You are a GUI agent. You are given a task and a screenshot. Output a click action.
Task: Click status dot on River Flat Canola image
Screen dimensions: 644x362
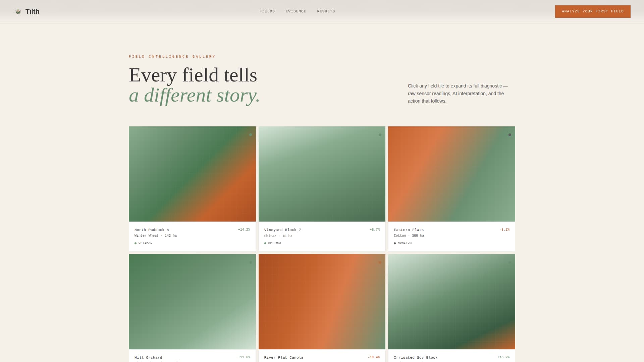tap(380, 262)
